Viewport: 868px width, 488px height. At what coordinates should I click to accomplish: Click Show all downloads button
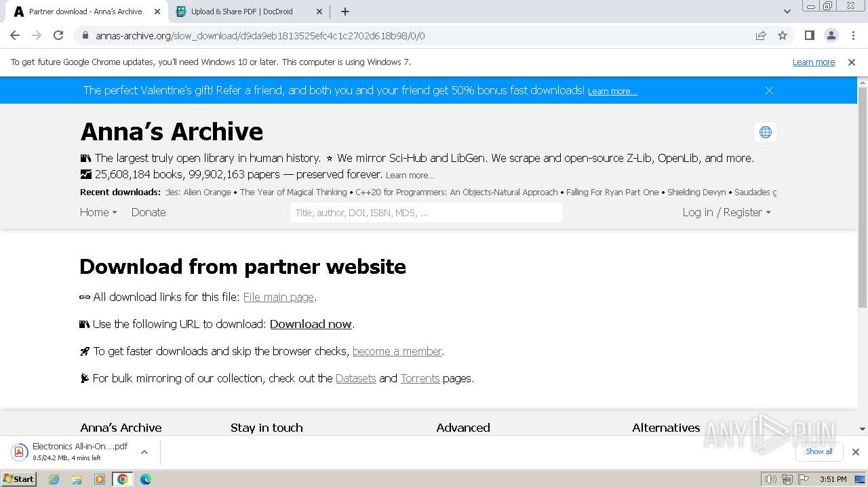pos(819,451)
